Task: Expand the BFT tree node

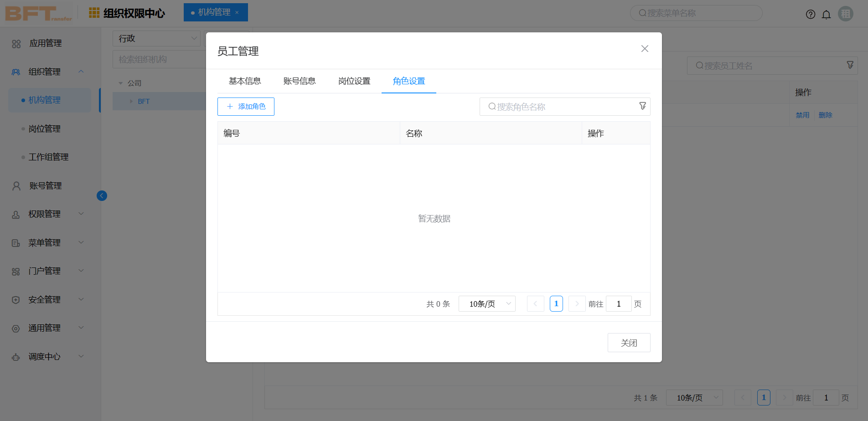Action: pyautogui.click(x=131, y=101)
